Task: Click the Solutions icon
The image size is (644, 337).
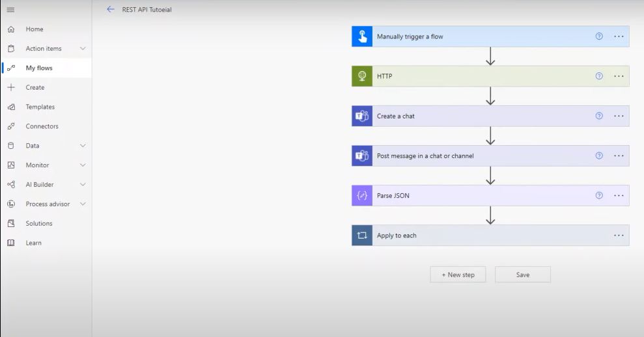Action: click(11, 223)
